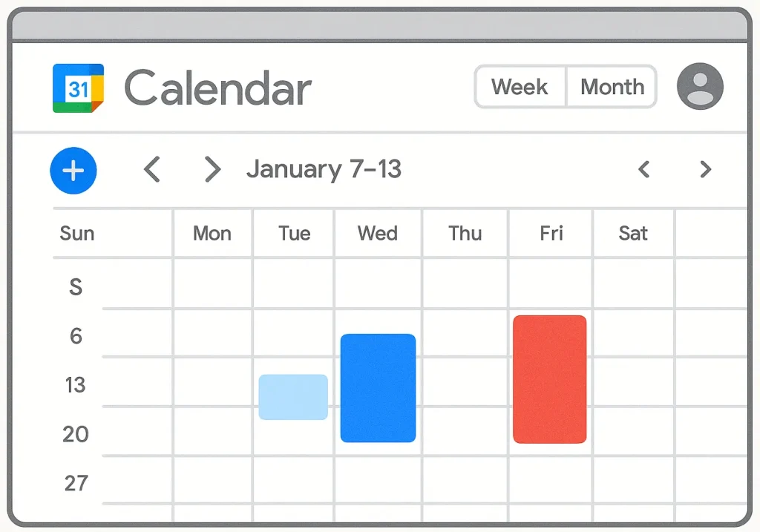This screenshot has width=760, height=532.
Task: Open the dark blue Wednesday event
Action: [x=378, y=388]
